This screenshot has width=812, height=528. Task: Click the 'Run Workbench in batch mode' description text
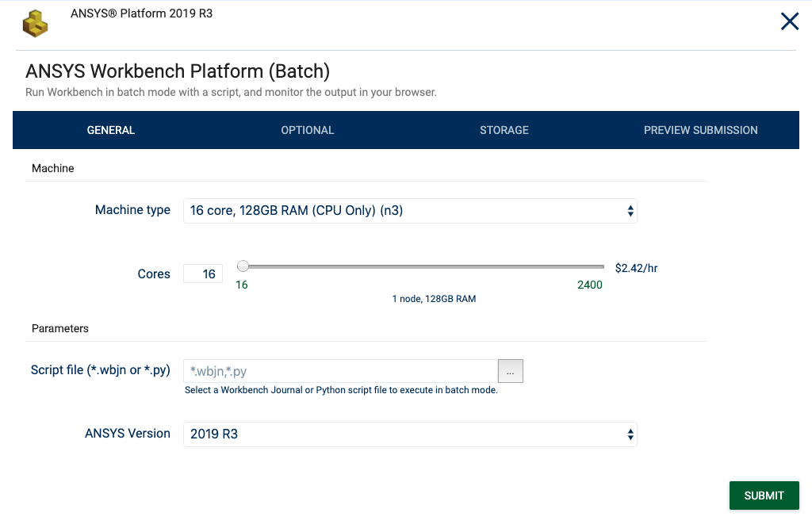231,92
